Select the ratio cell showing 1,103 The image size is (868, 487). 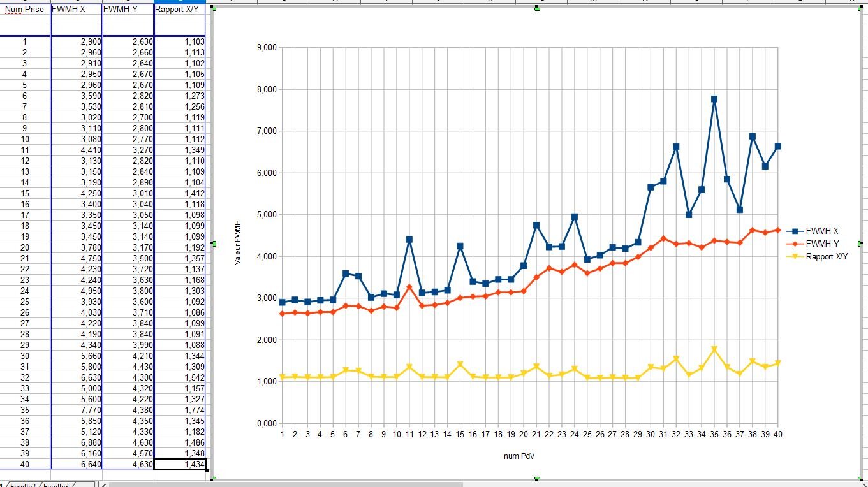pos(180,41)
